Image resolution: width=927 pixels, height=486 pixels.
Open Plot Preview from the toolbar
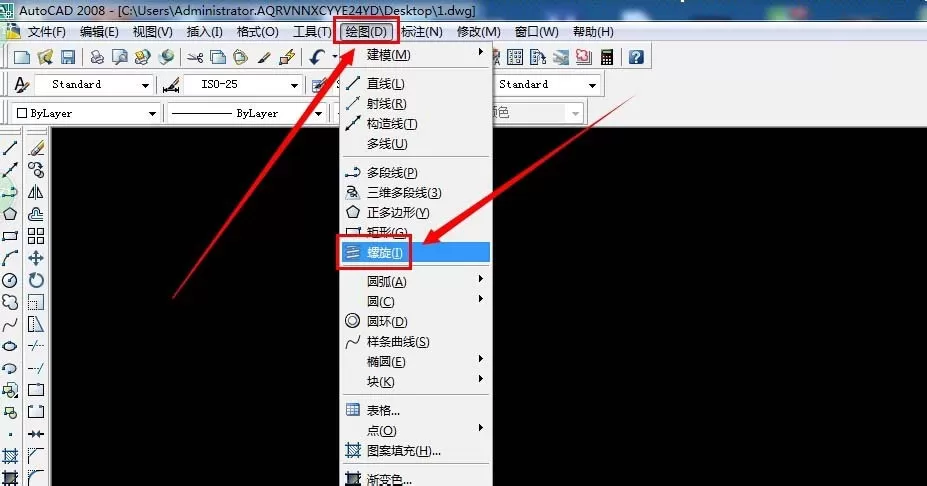click(120, 57)
